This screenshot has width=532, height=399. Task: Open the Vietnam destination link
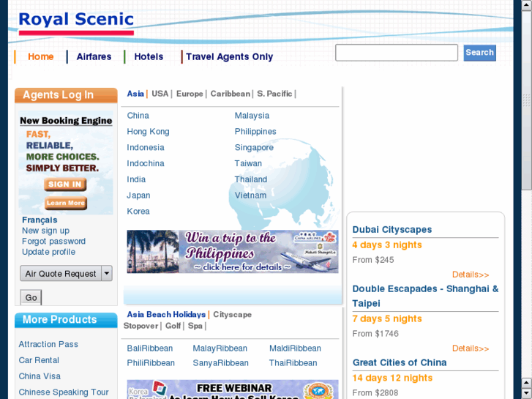click(250, 195)
